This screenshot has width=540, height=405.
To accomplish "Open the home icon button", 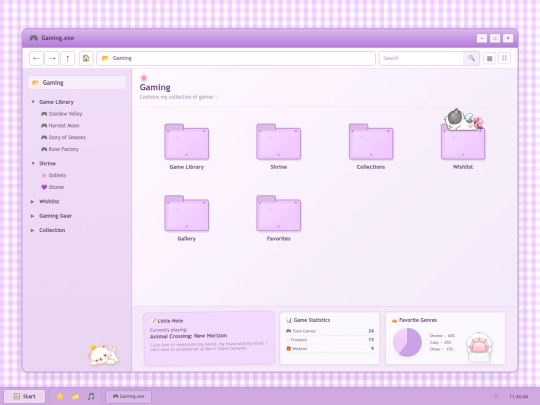I will [86, 58].
